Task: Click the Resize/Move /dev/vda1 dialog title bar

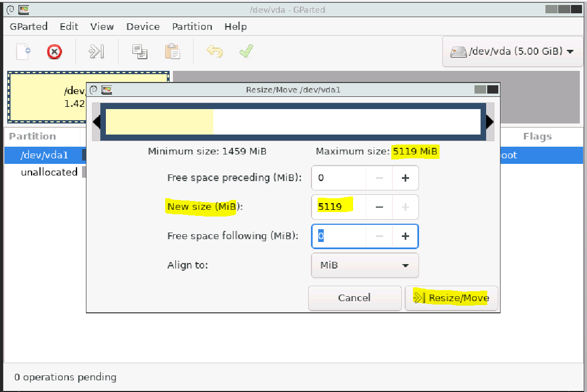Action: 293,90
